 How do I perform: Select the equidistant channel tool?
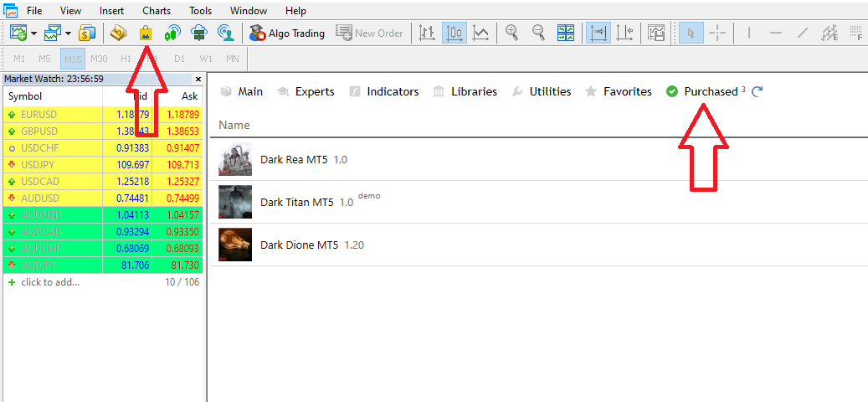coord(829,33)
